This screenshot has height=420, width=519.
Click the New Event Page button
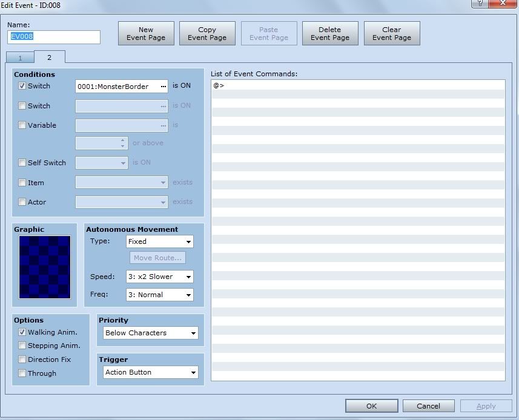pyautogui.click(x=146, y=33)
